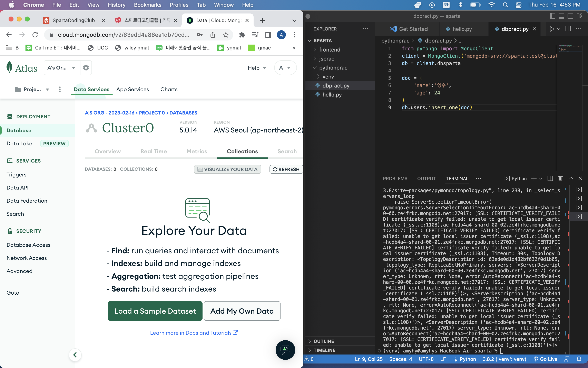The image size is (588, 368).
Task: Share this page from address bar
Action: click(x=213, y=35)
